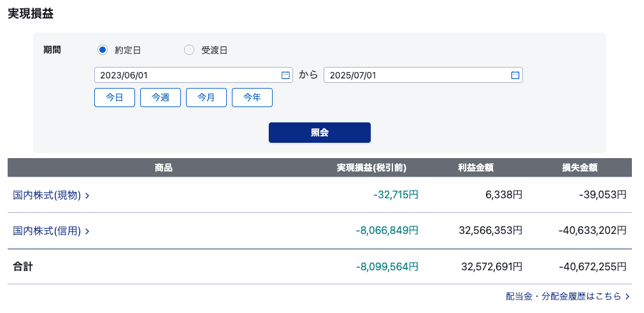The width and height of the screenshot is (644, 313).
Task: Choose the 受渡日 label text
Action: [x=214, y=50]
